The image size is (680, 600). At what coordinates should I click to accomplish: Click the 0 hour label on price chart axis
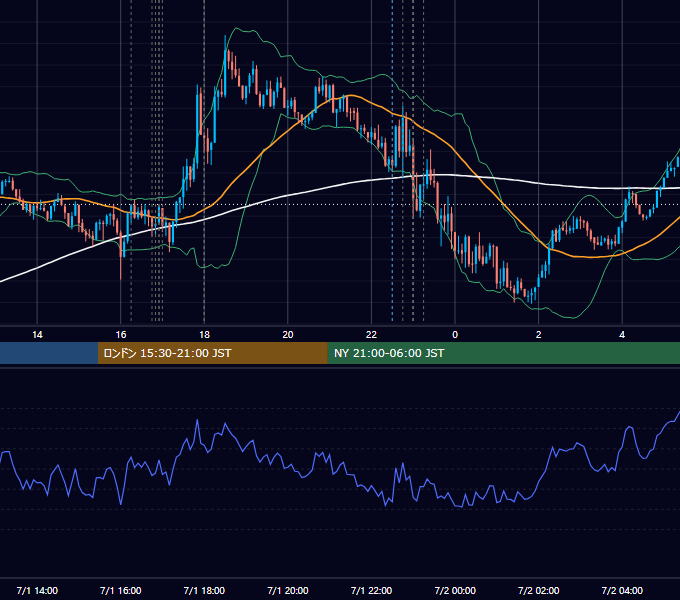coord(455,335)
